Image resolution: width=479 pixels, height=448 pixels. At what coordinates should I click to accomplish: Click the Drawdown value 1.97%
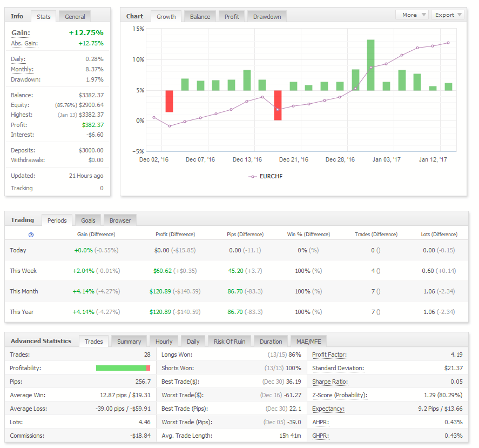[x=95, y=79]
